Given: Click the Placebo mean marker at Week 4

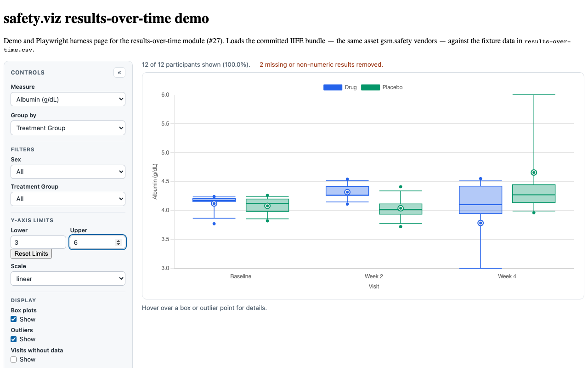Looking at the screenshot, I should coord(534,172).
